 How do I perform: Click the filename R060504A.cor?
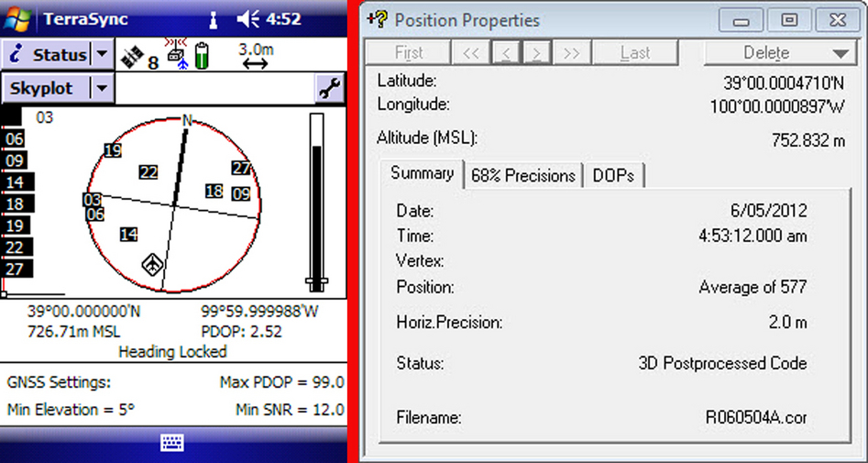[x=756, y=417]
